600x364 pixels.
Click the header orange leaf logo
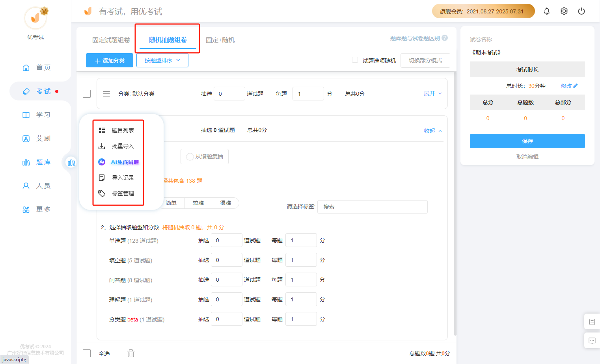point(88,11)
